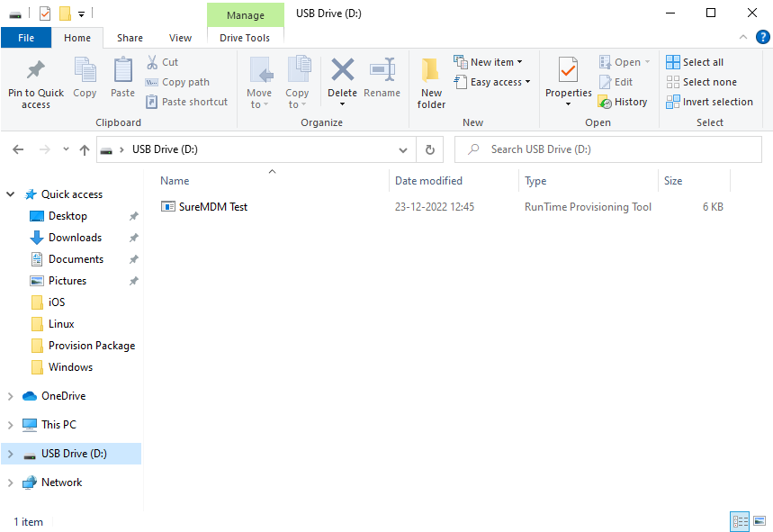Image resolution: width=773 pixels, height=532 pixels.
Task: Create a New folder
Action: click(431, 83)
